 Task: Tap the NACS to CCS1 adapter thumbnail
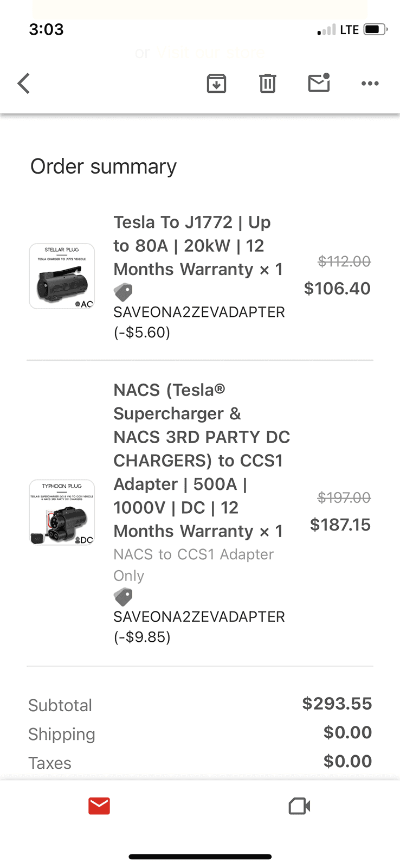[x=62, y=512]
